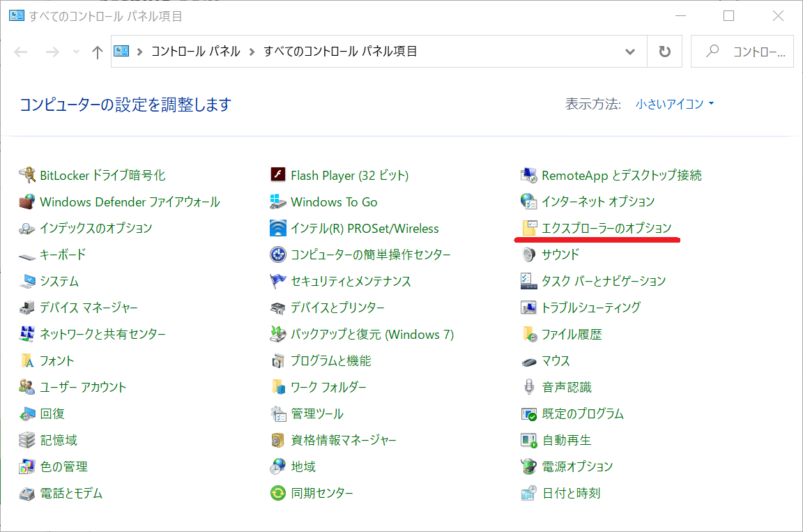Open the タスク バーとナビゲーション link
The image size is (803, 532).
[604, 281]
